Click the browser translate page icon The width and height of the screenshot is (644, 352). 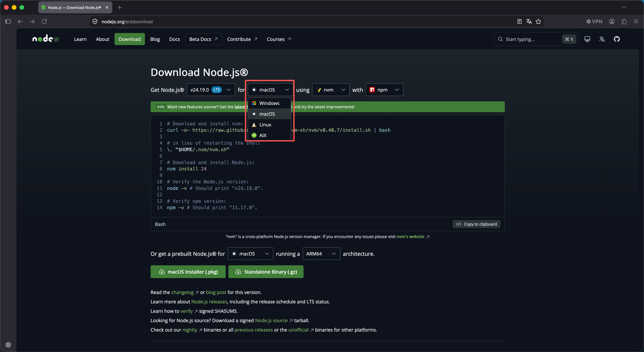pyautogui.click(x=529, y=21)
